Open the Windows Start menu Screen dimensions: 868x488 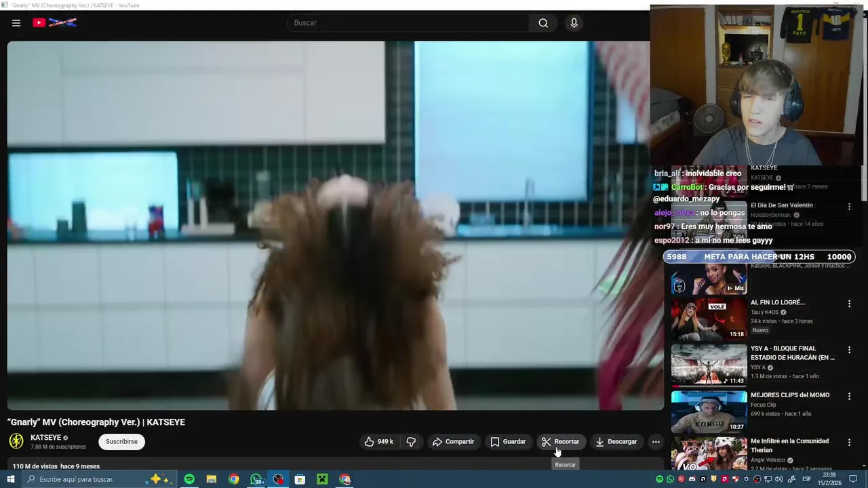(10, 479)
